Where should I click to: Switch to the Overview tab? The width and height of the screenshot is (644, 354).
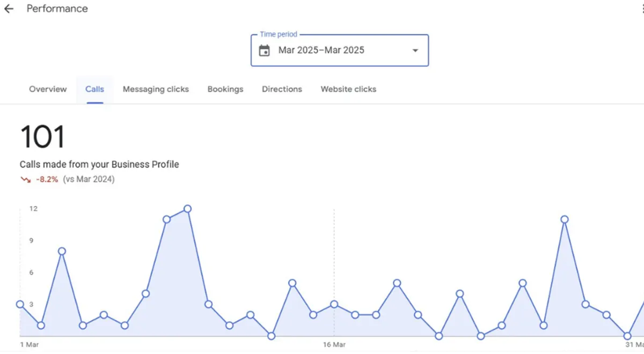click(48, 90)
